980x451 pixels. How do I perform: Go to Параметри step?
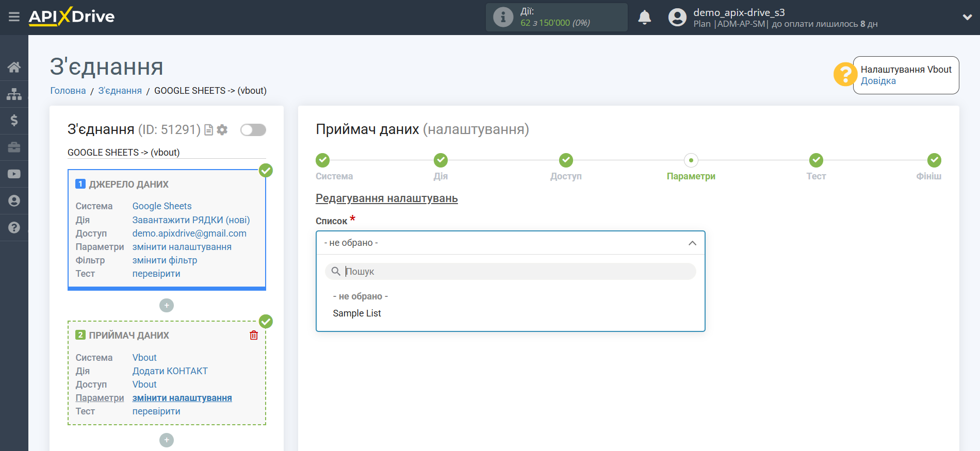pos(691,160)
